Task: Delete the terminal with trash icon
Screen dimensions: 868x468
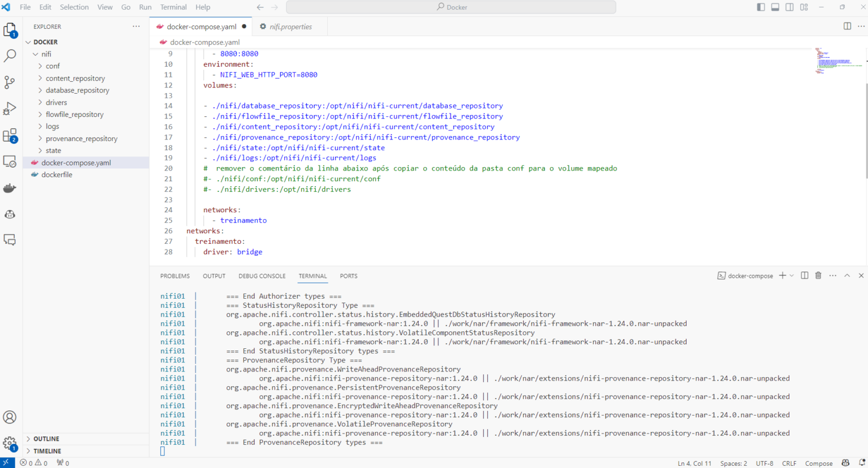Action: (818, 275)
